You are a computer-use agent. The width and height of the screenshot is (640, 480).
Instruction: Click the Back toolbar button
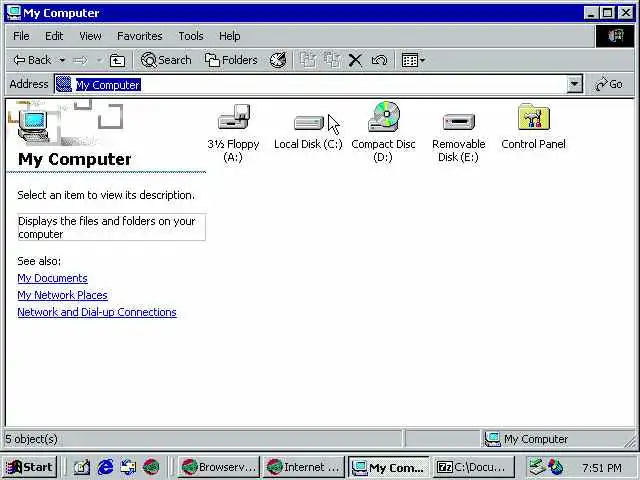click(x=33, y=60)
